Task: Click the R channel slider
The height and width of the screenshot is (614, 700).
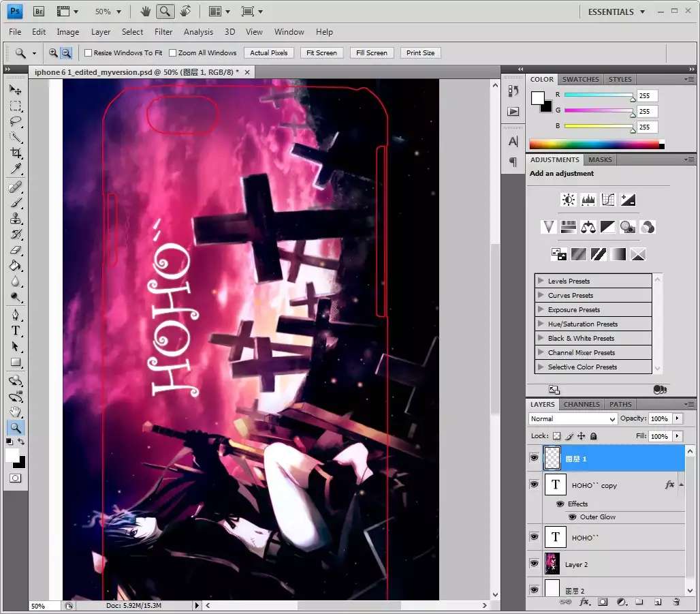Action: pos(599,95)
